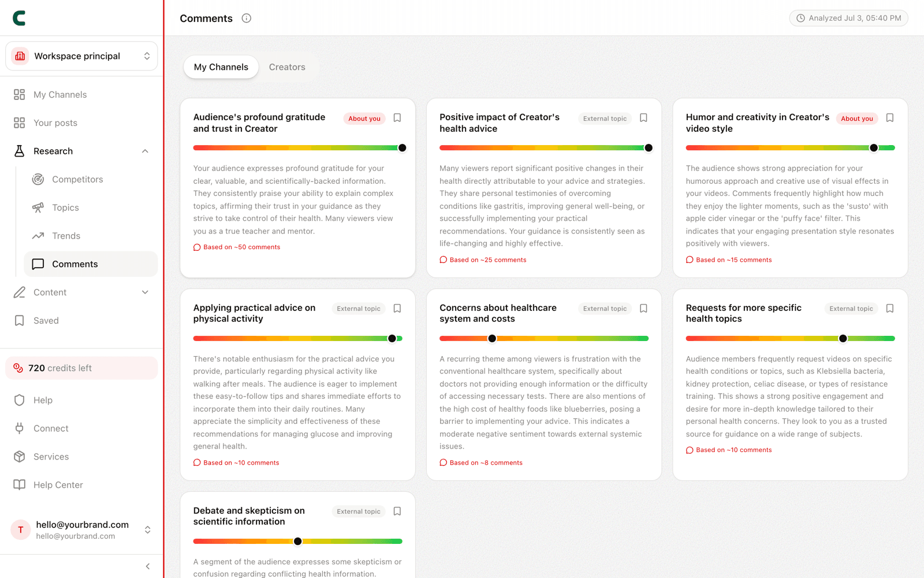Click the Help Center book icon

coord(19,485)
